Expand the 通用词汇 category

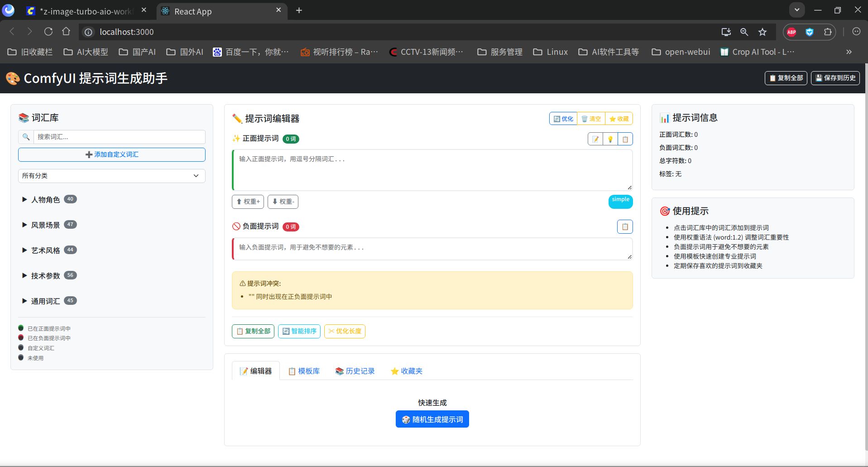point(49,301)
